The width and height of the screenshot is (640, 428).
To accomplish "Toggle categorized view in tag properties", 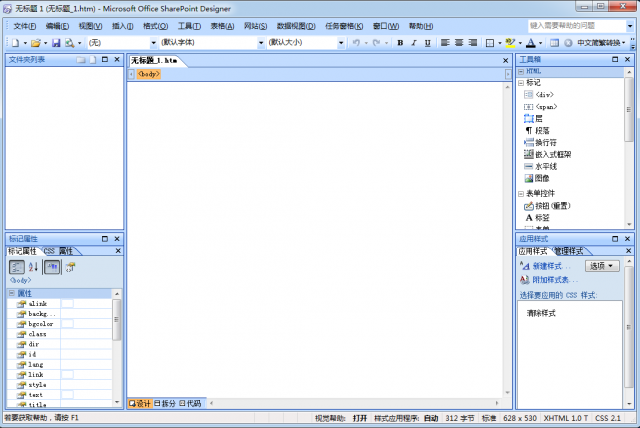I will pyautogui.click(x=17, y=267).
